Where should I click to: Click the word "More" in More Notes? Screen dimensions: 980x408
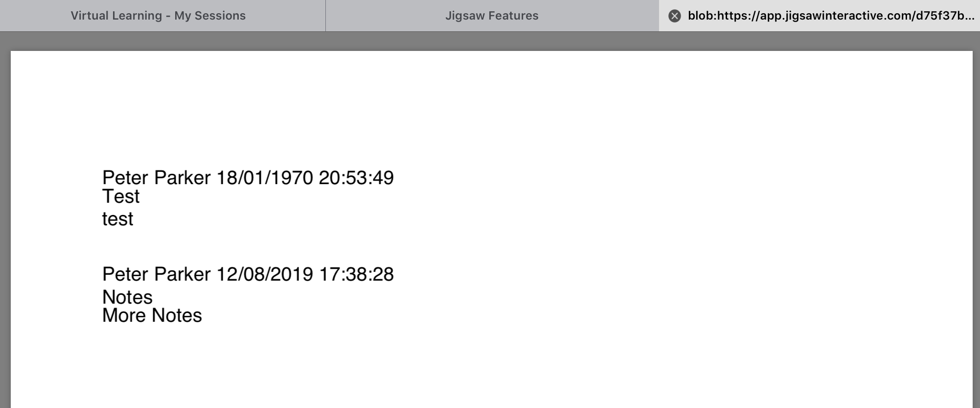click(124, 316)
